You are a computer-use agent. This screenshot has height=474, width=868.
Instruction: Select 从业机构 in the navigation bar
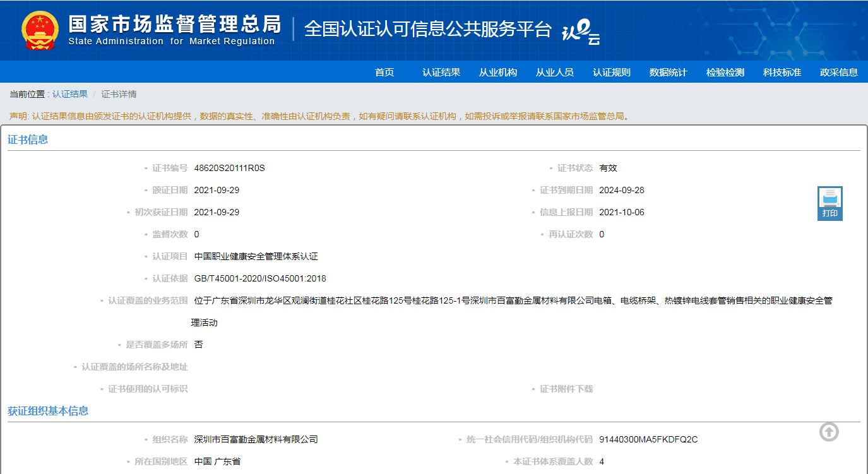(x=498, y=73)
